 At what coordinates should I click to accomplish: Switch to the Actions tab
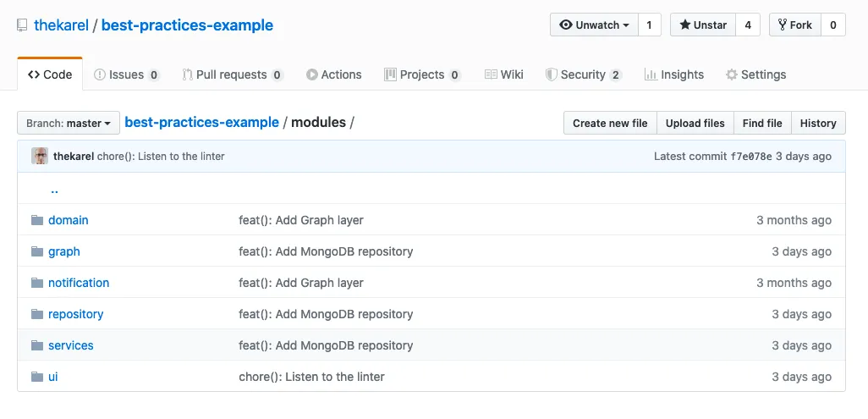[x=334, y=74]
